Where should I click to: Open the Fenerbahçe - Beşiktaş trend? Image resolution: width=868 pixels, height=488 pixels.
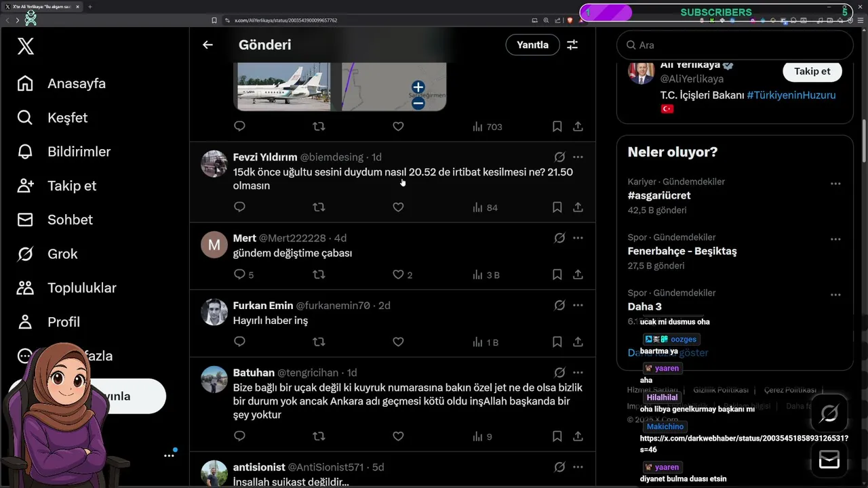(x=682, y=251)
